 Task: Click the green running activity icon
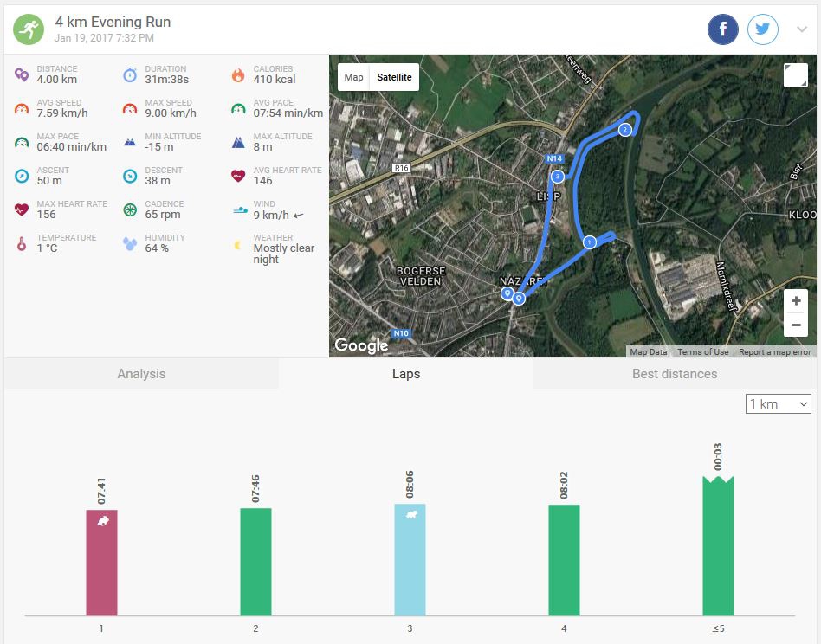point(29,30)
